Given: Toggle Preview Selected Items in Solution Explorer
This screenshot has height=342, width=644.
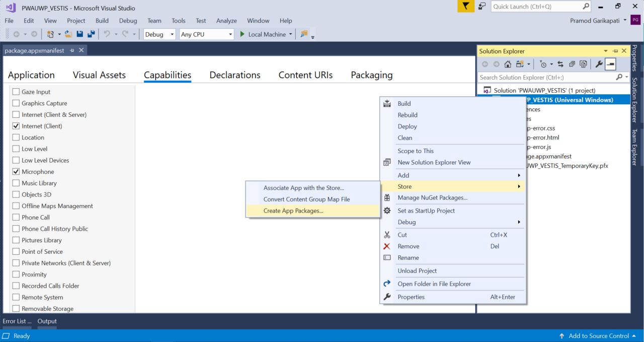Looking at the screenshot, I should [x=611, y=64].
